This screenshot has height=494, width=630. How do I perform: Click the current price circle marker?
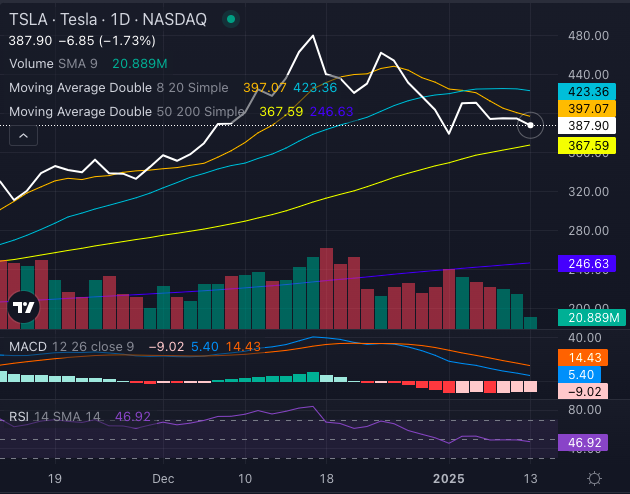pos(531,125)
